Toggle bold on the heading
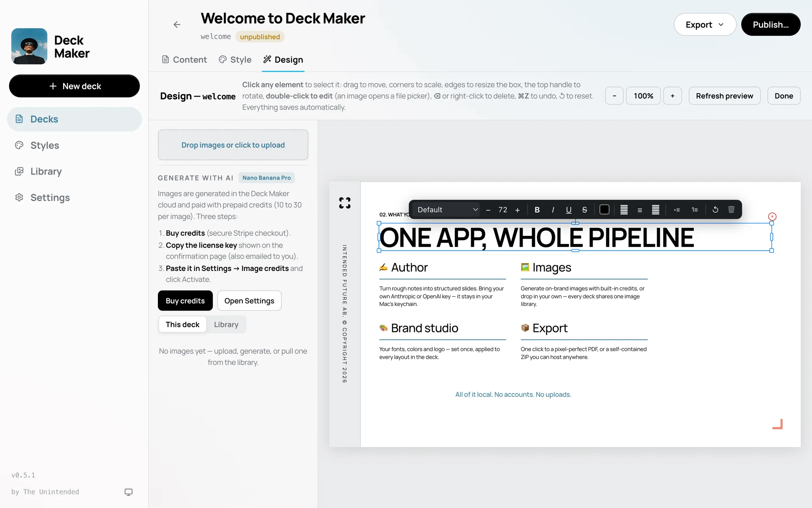This screenshot has height=508, width=812. [x=537, y=210]
